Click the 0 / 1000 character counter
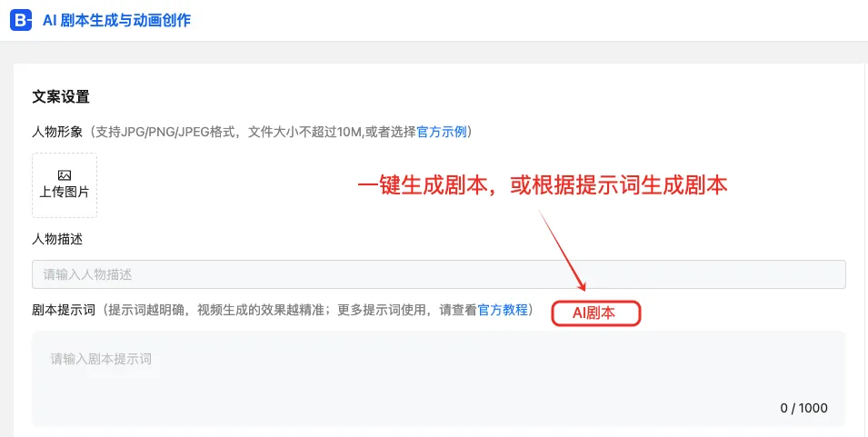Image resolution: width=868 pixels, height=437 pixels. 803,408
